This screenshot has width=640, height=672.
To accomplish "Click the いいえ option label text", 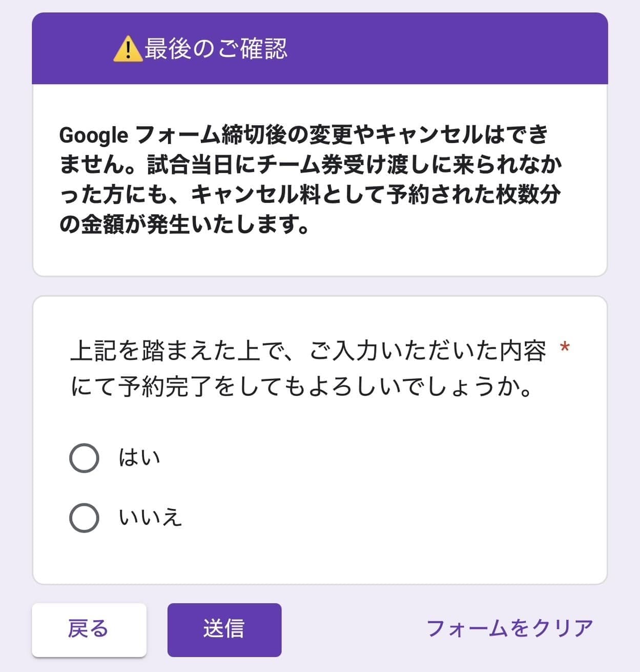I will click(x=150, y=517).
